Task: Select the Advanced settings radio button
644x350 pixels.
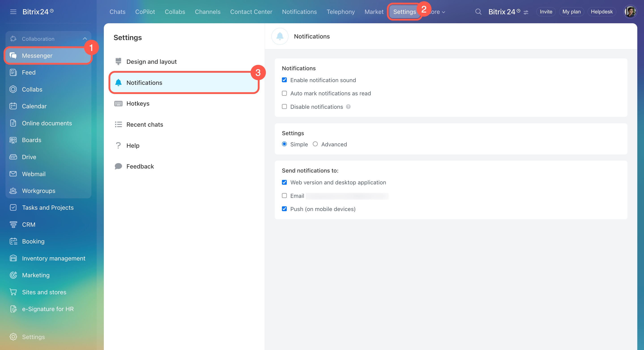Action: coord(315,144)
